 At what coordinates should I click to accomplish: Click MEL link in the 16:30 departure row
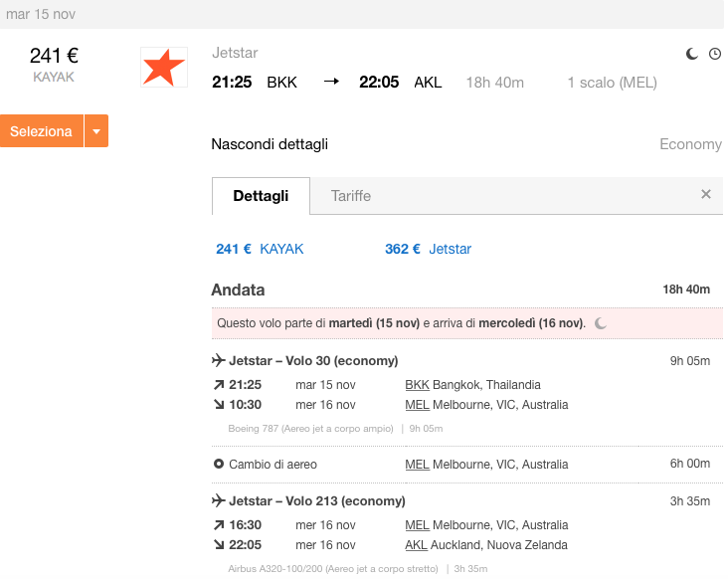(417, 525)
